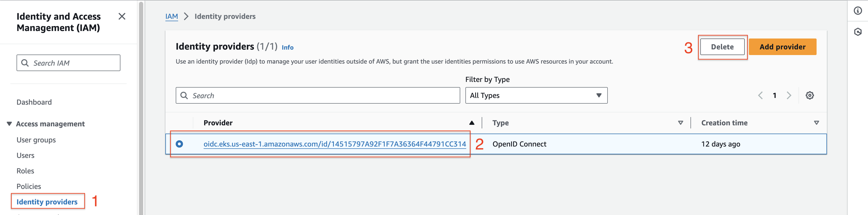Open the info panel icon
868x215 pixels.
[858, 11]
